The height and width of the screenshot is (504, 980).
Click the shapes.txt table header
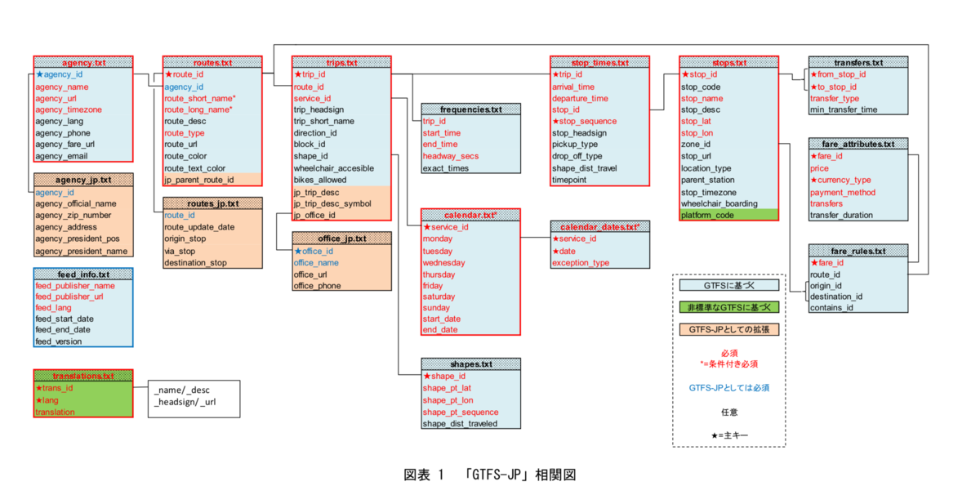coord(470,364)
